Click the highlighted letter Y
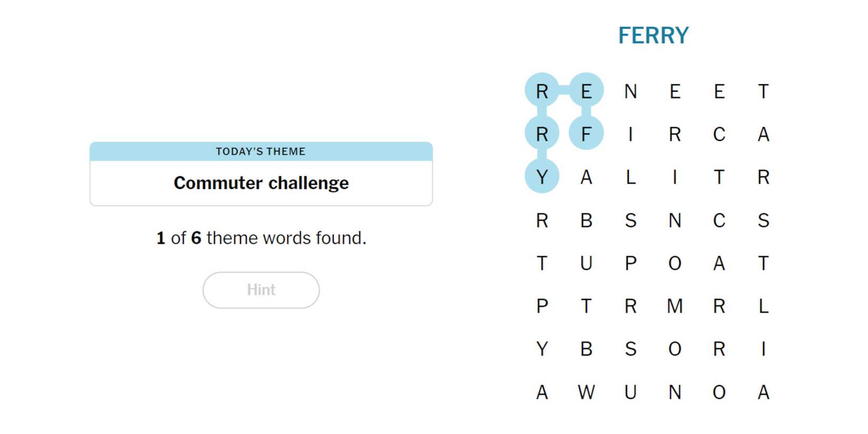 click(542, 177)
